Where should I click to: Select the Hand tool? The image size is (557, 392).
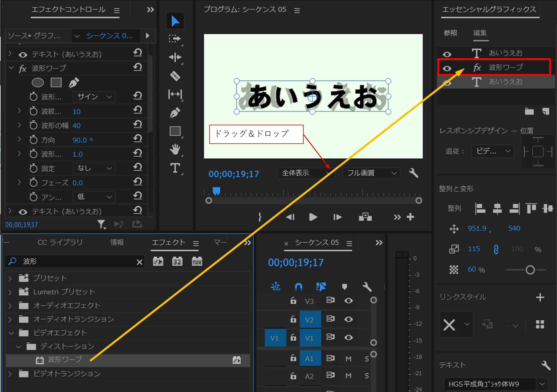(x=175, y=150)
